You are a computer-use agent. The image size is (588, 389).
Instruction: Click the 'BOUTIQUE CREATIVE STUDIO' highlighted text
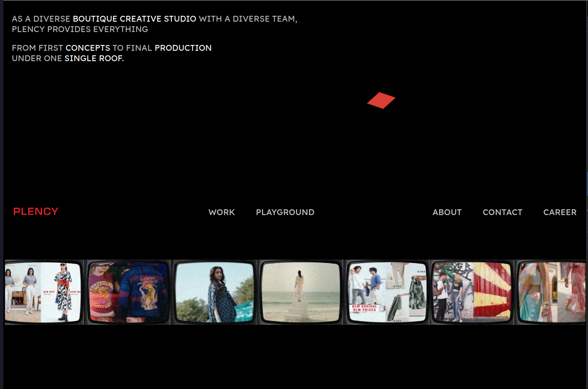point(134,19)
